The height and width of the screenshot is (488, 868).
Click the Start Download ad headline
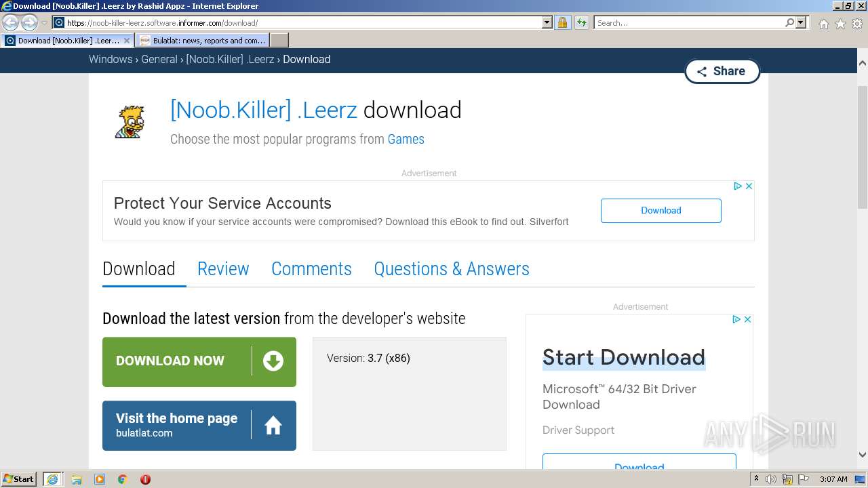[624, 357]
